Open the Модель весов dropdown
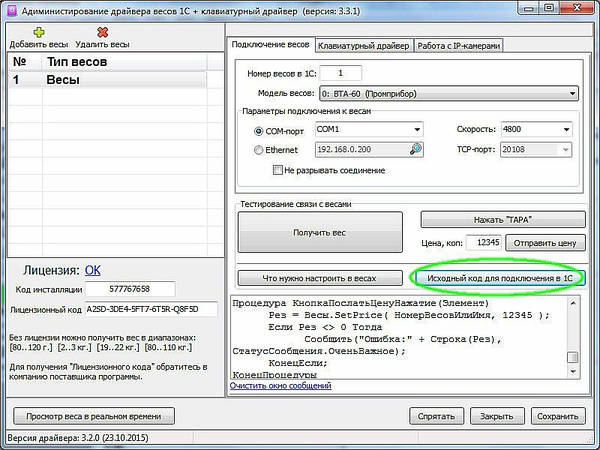The image size is (600, 450). (x=572, y=93)
